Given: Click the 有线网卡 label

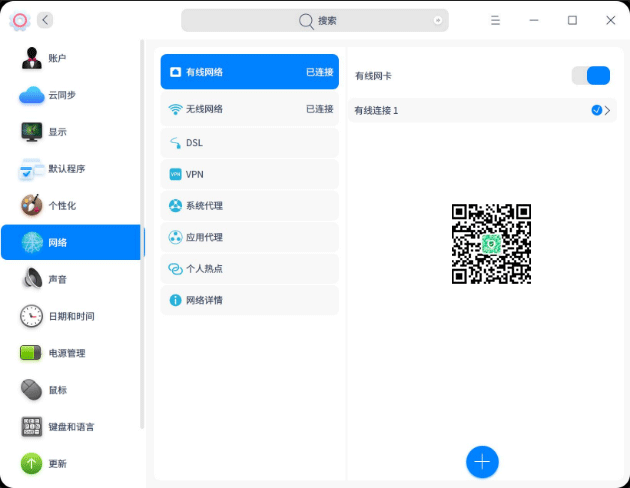Looking at the screenshot, I should tap(373, 76).
